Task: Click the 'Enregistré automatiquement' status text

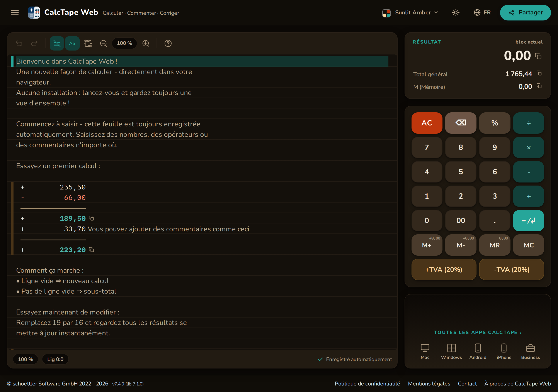Action: [x=359, y=359]
